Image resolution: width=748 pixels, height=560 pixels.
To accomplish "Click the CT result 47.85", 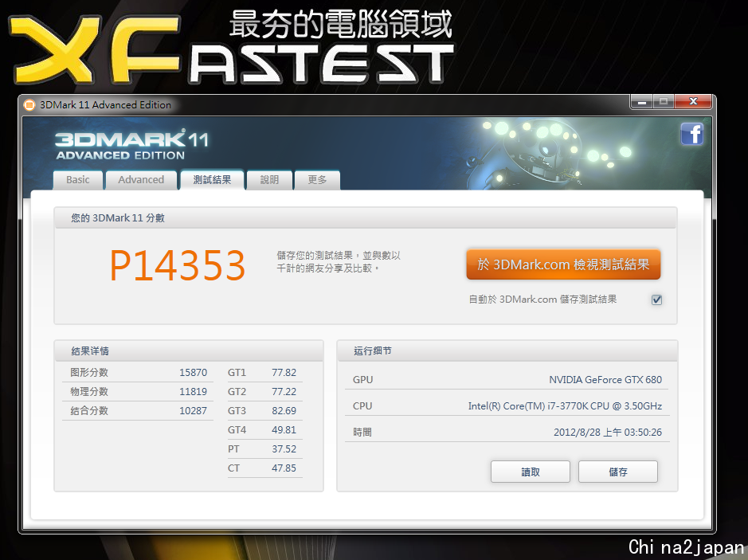I will click(284, 468).
